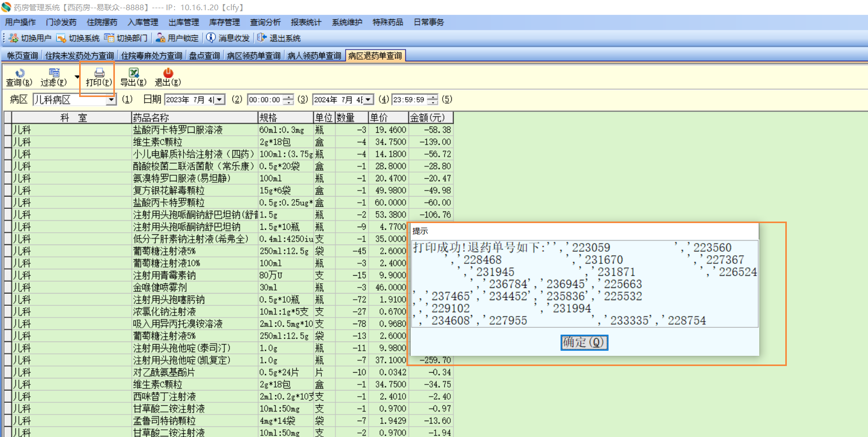Switch to the 盘点查询 tab
This screenshot has width=868, height=437.
click(x=205, y=56)
